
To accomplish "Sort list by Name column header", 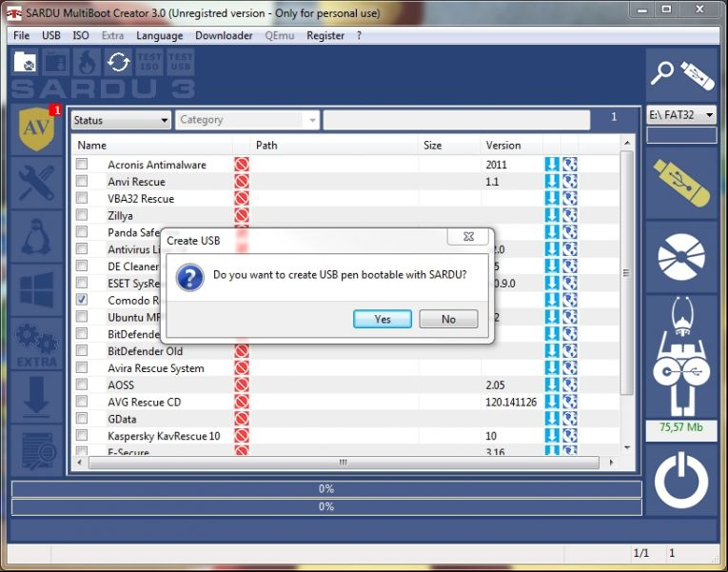I will pos(153,146).
